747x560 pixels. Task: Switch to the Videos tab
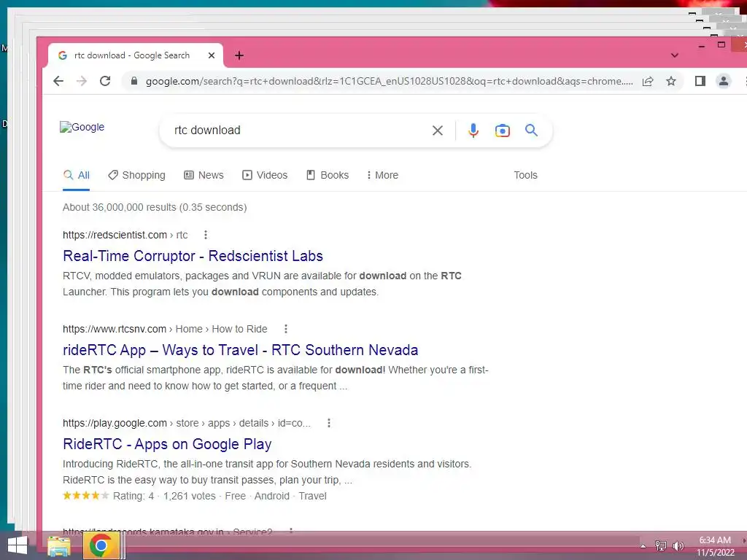265,175
